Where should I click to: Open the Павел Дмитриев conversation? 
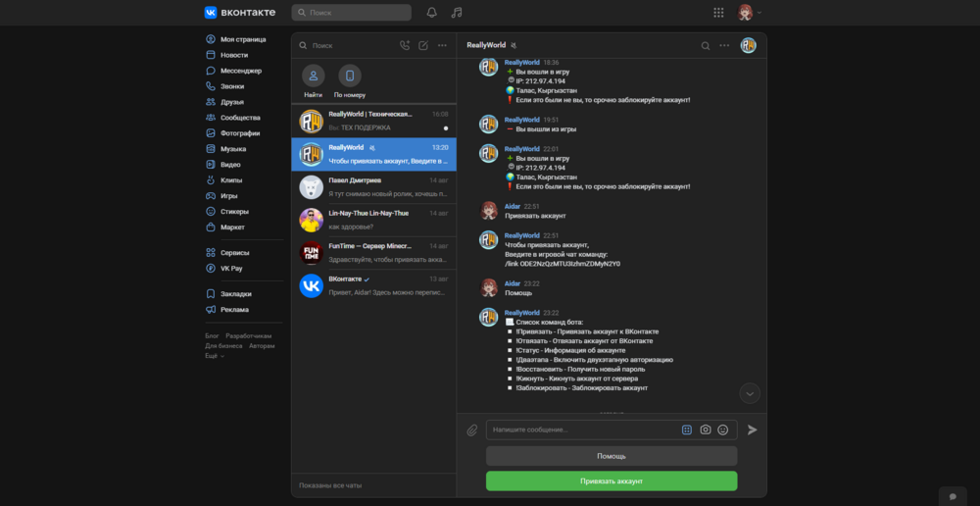373,186
